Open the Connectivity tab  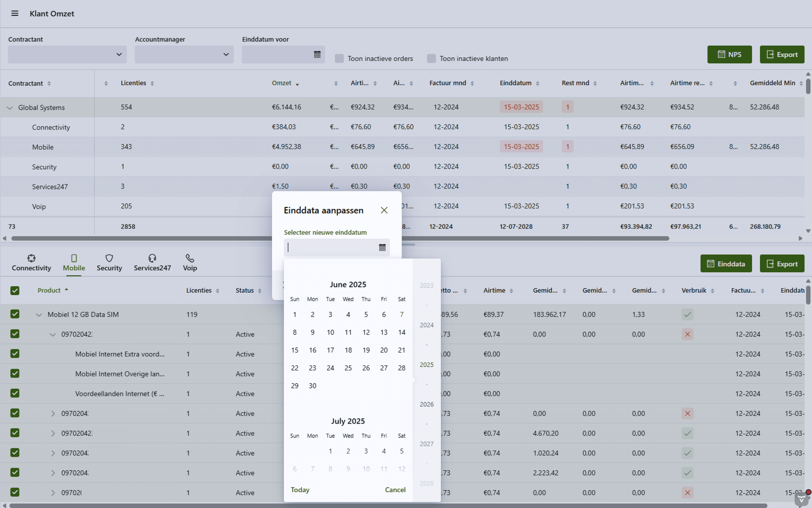pos(31,263)
